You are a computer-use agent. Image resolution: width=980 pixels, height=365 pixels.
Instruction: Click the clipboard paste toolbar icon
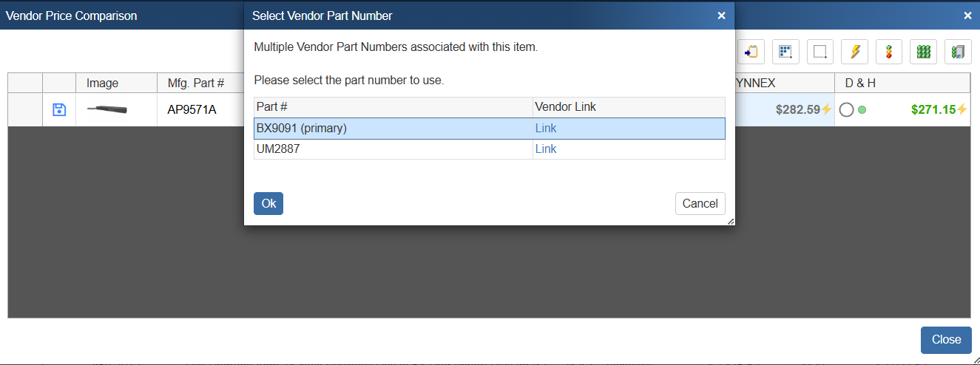pos(751,52)
